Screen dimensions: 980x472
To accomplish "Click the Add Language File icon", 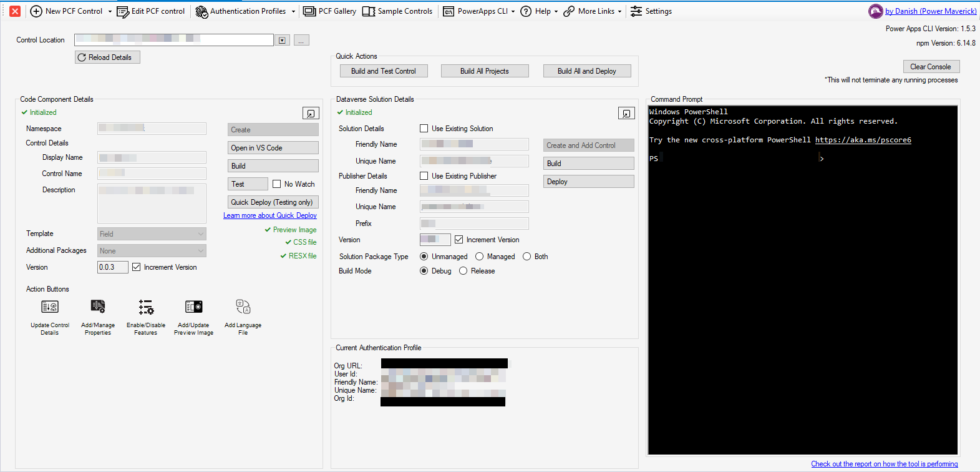I will pos(243,307).
